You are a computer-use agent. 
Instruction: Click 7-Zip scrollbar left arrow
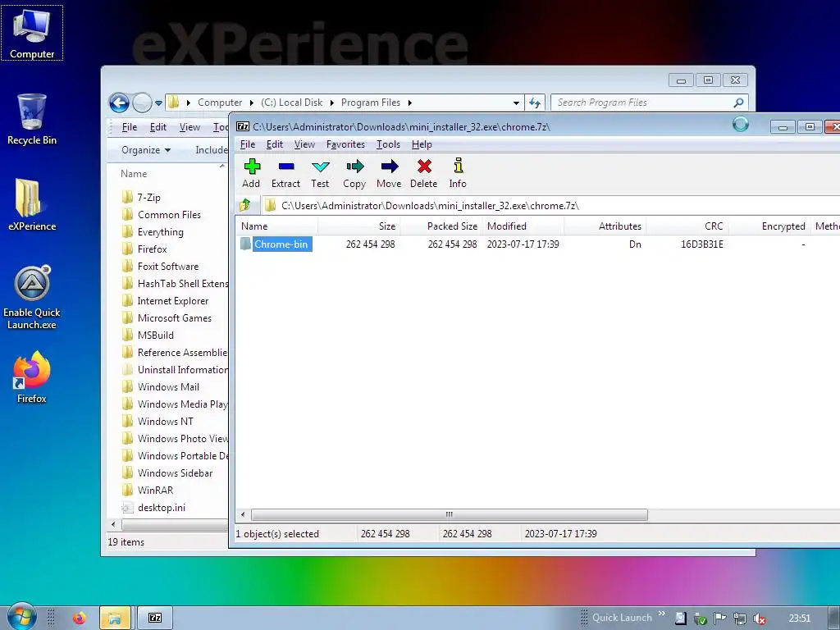243,515
